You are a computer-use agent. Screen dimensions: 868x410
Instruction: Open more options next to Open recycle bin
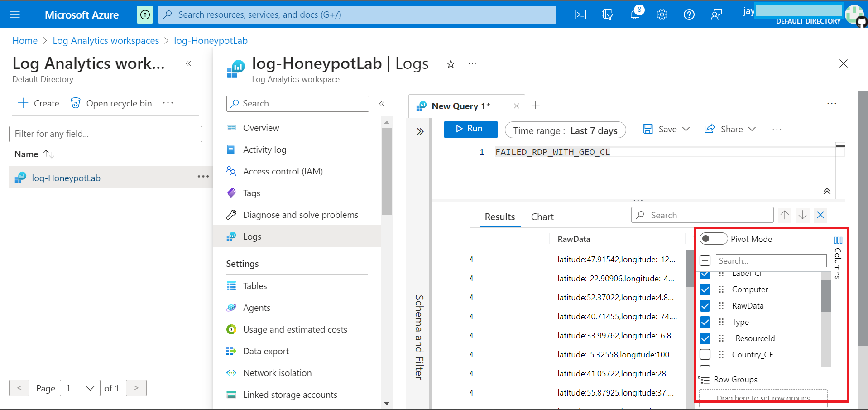point(168,103)
